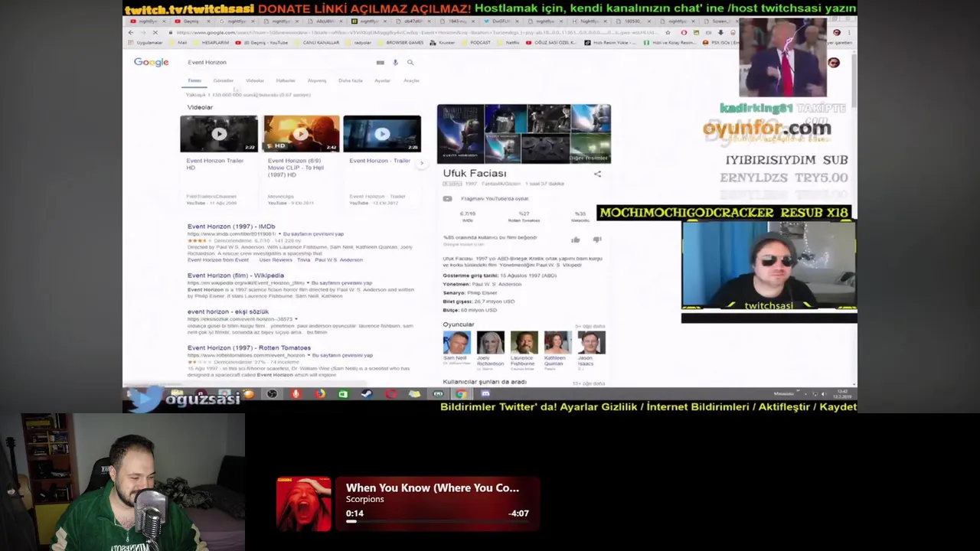Click the music player progress bar
980x551 pixels.
[x=439, y=521]
